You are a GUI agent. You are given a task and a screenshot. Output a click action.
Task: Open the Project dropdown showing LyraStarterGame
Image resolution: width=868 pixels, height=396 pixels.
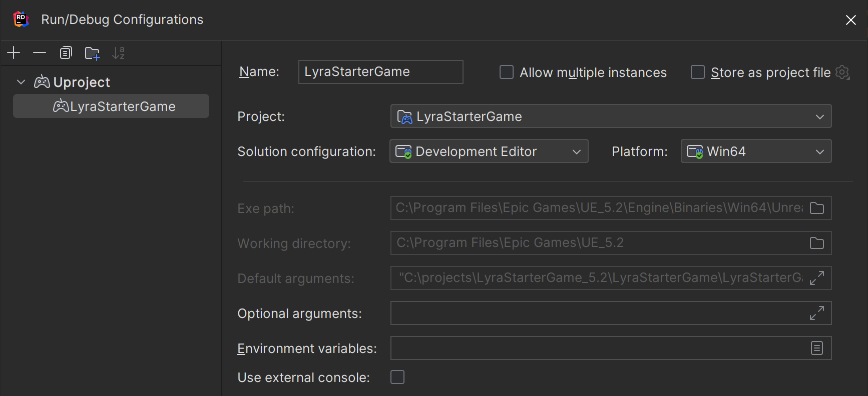pos(611,116)
